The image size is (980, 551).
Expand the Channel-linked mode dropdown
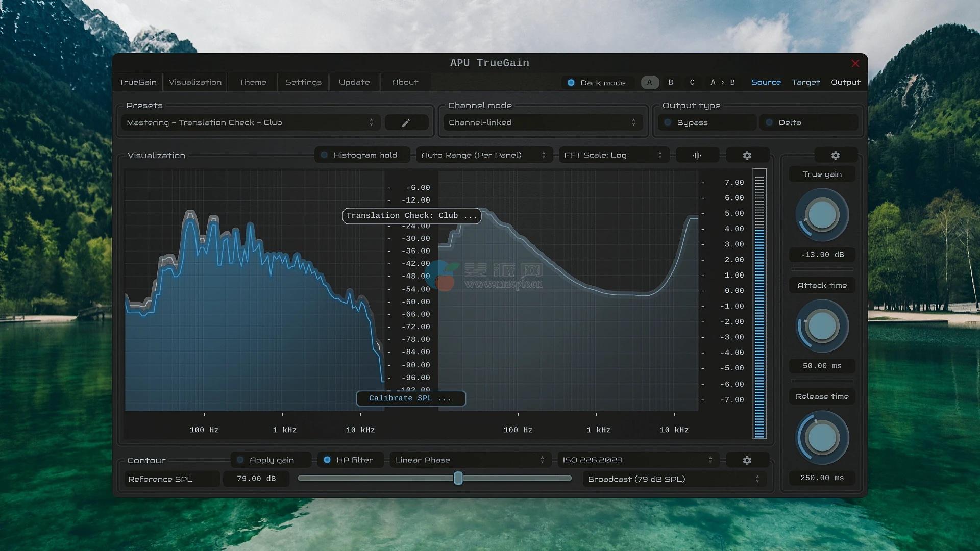[542, 122]
